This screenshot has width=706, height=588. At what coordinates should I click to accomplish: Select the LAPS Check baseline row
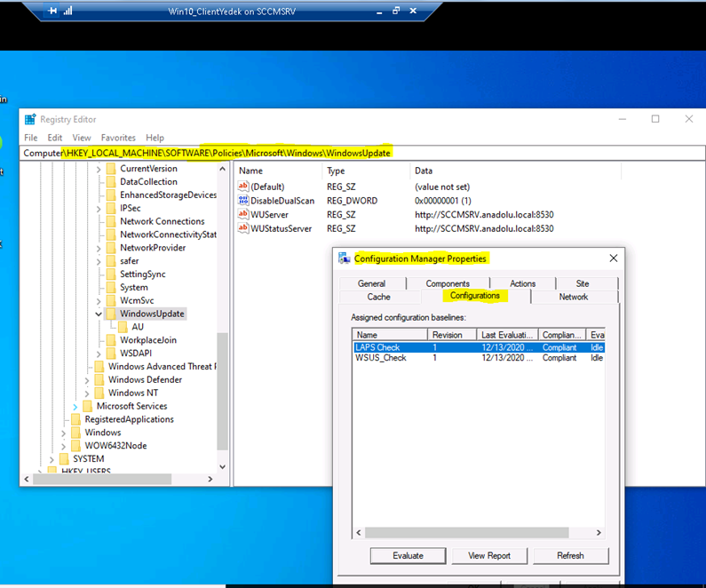[478, 347]
